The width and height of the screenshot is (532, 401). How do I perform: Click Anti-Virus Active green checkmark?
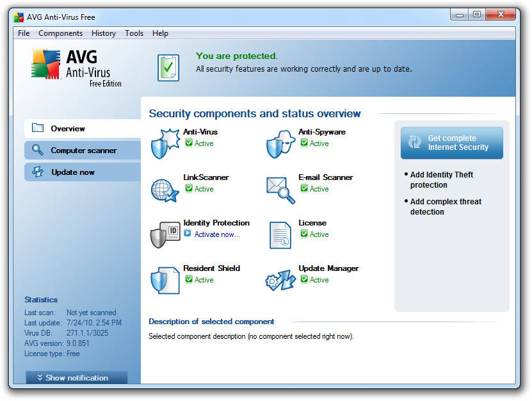[x=189, y=143]
